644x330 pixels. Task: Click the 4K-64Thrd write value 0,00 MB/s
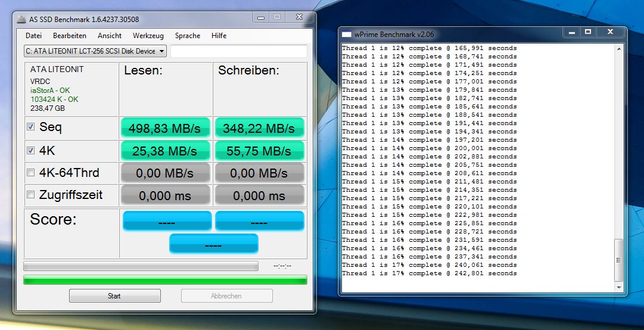click(x=259, y=173)
